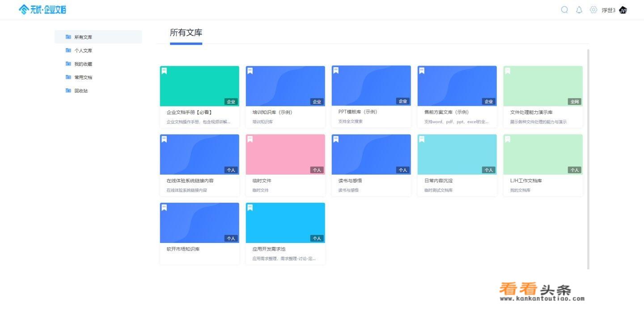
Task: Click 个人 badge on 临时文件 card
Action: click(317, 170)
